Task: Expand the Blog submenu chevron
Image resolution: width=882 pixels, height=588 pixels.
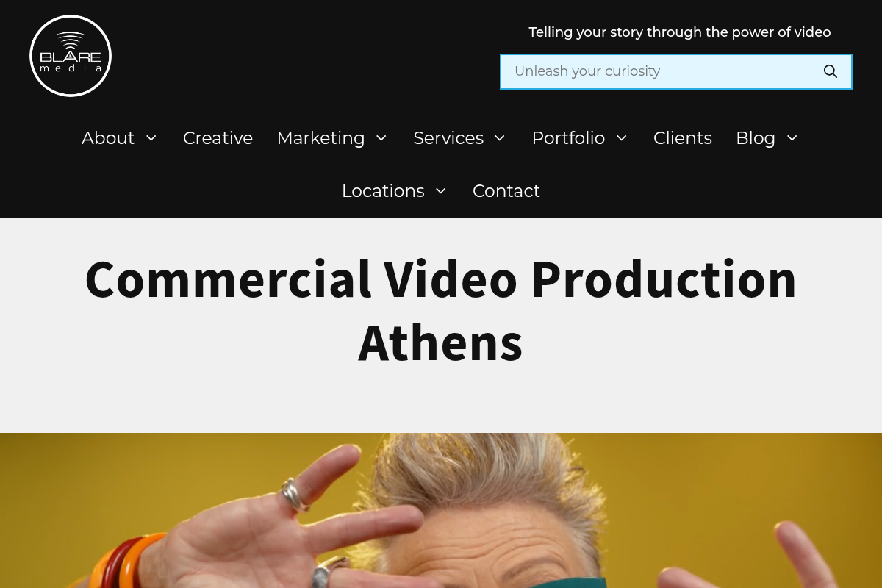Action: 792,138
